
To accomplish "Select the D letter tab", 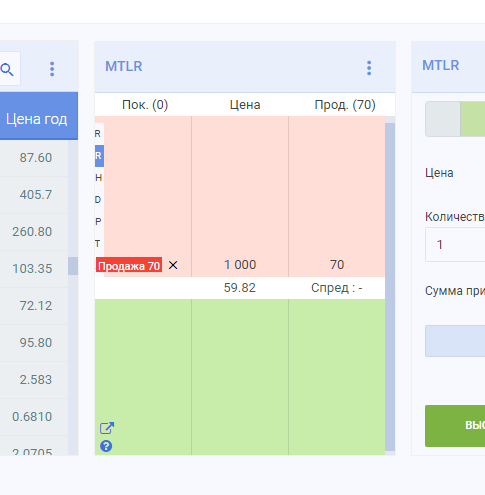I will pos(99,200).
